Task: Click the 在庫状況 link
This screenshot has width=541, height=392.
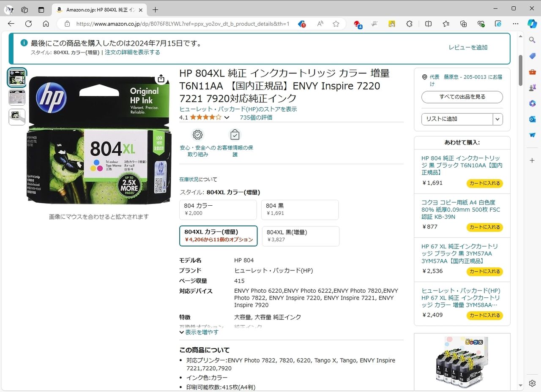Action: [189, 179]
